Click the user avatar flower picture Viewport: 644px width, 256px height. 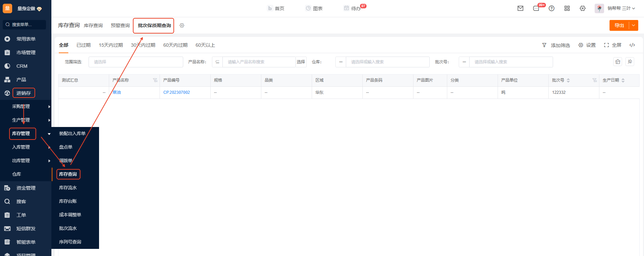click(599, 8)
